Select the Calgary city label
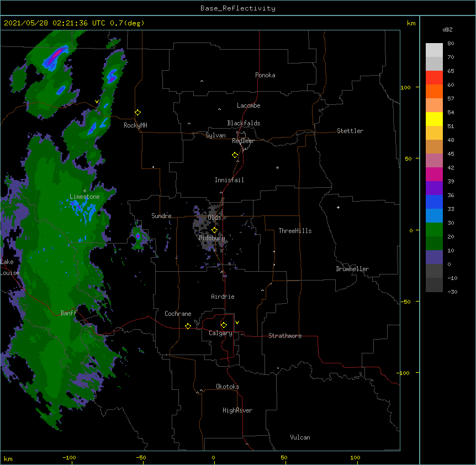Screen dimensions: 476x465 [x=220, y=333]
